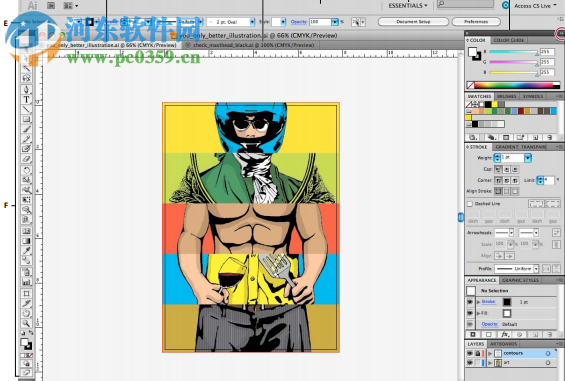The width and height of the screenshot is (565, 381).
Task: Switch to the Artboards tab
Action: 503,344
